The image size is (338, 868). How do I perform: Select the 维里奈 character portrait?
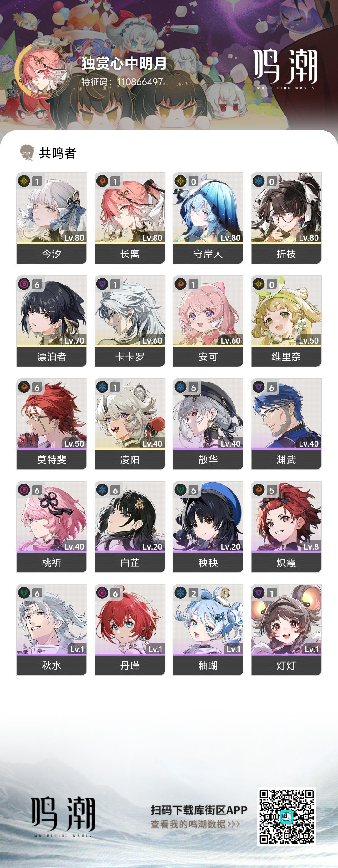[x=286, y=310]
